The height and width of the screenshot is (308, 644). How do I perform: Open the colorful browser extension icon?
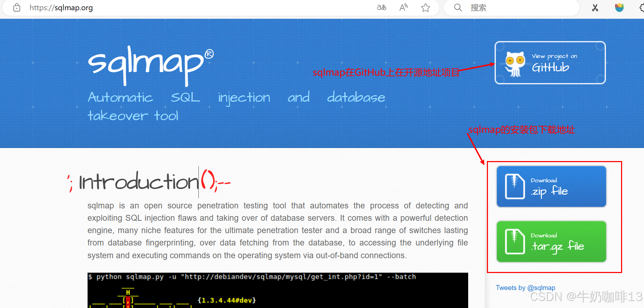pos(619,7)
